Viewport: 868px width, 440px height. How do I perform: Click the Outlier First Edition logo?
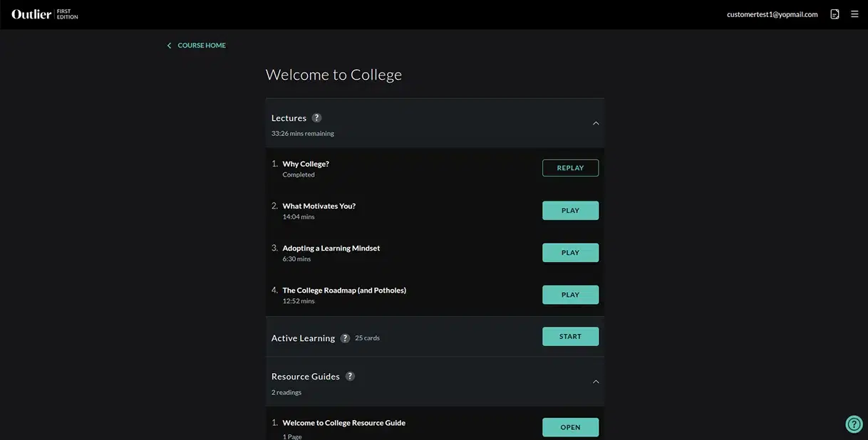click(x=45, y=14)
